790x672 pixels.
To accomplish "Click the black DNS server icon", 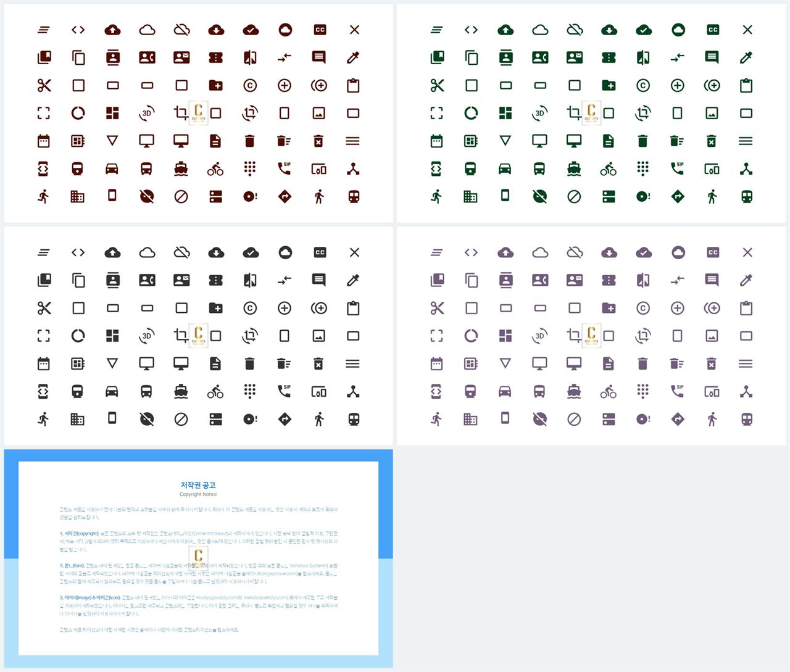I will tap(215, 419).
